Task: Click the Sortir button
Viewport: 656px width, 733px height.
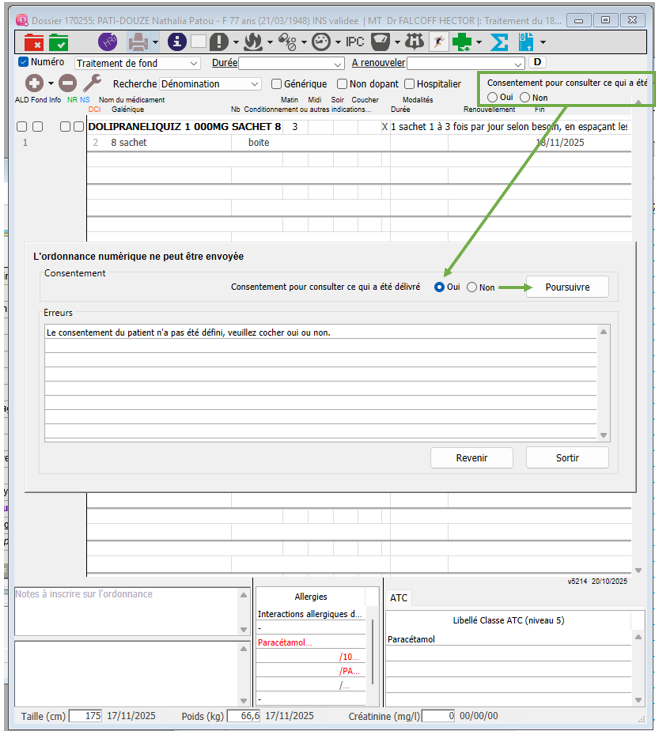Action: pyautogui.click(x=567, y=458)
